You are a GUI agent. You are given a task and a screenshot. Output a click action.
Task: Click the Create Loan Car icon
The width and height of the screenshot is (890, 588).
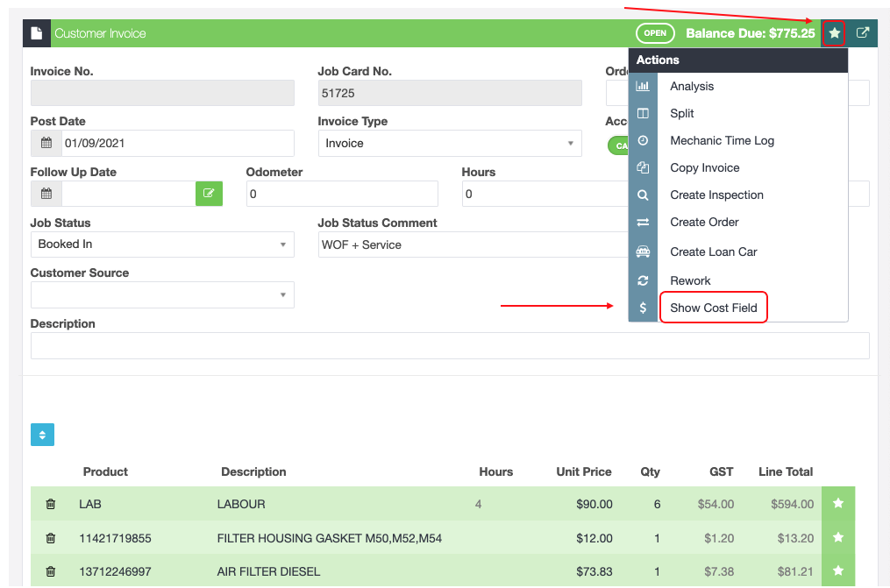click(643, 251)
